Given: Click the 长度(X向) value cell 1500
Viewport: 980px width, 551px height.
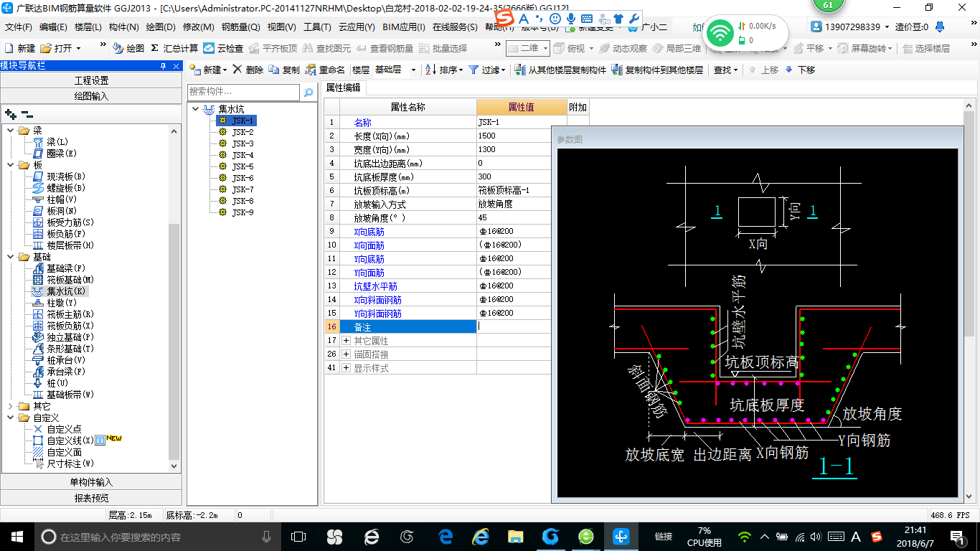Looking at the screenshot, I should [x=514, y=136].
